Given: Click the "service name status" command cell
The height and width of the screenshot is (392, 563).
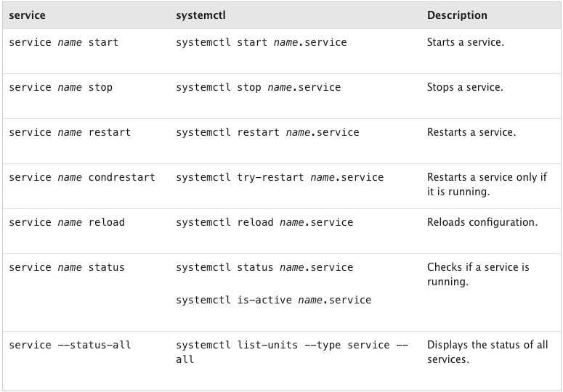Looking at the screenshot, I should point(67,267).
